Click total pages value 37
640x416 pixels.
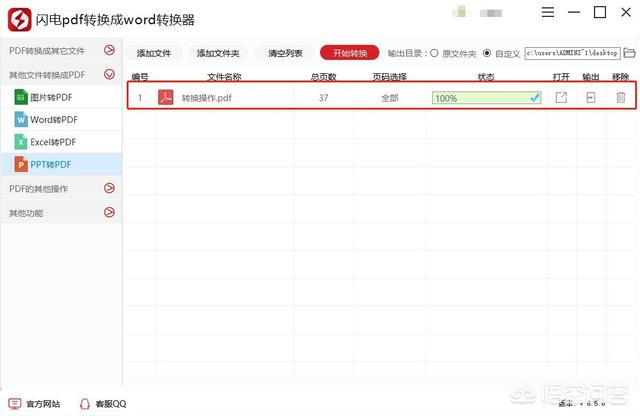(324, 98)
